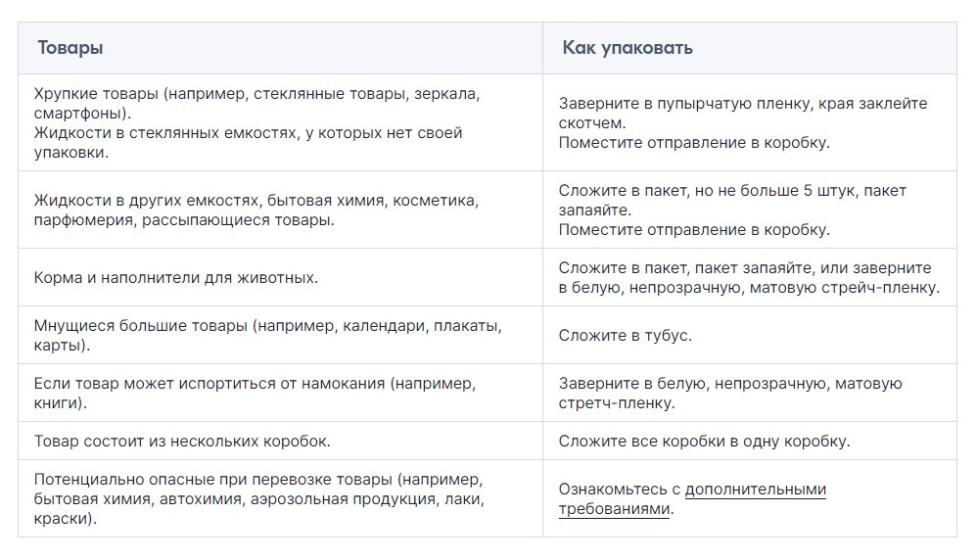Click the word требованиями in the link

click(614, 509)
